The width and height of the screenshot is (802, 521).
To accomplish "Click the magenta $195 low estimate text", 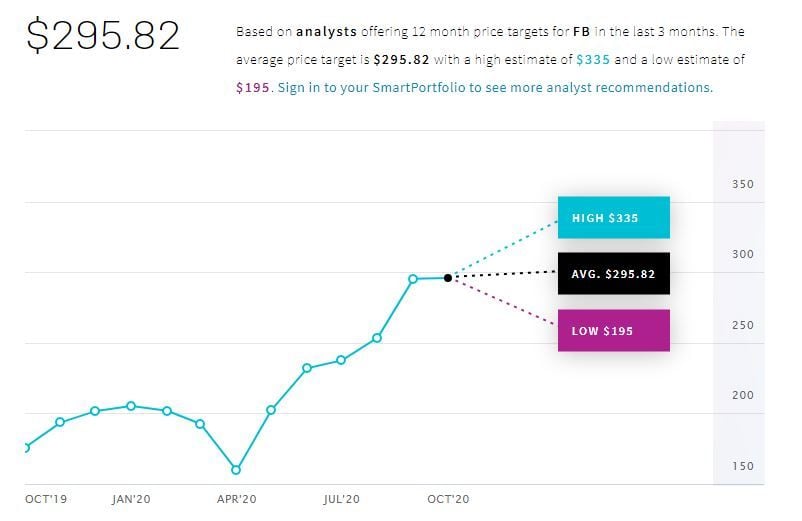I will (x=253, y=87).
